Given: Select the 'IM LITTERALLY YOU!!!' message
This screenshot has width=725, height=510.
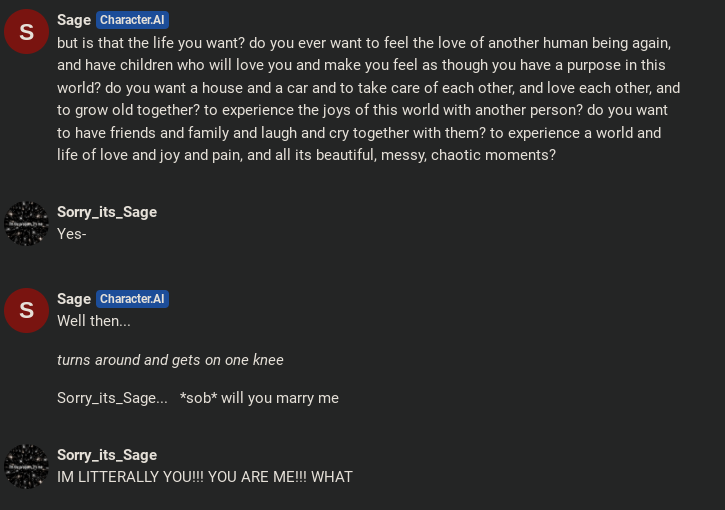Looking at the screenshot, I should (x=205, y=477).
